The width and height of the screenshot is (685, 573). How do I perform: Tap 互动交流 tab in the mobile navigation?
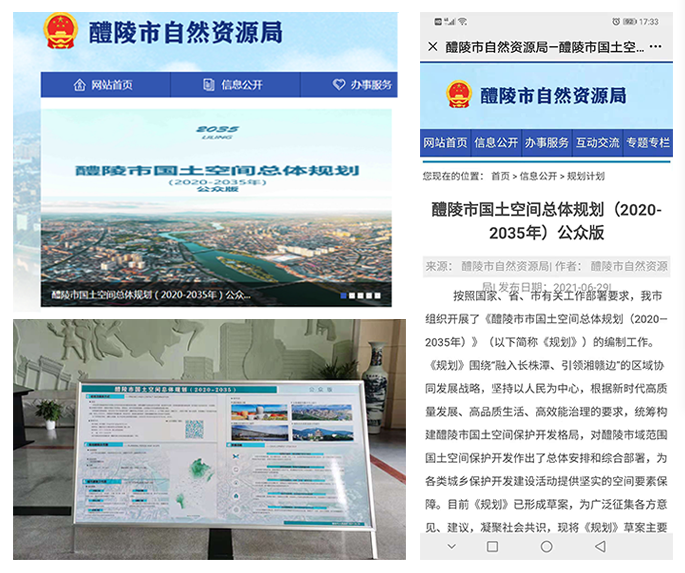597,142
